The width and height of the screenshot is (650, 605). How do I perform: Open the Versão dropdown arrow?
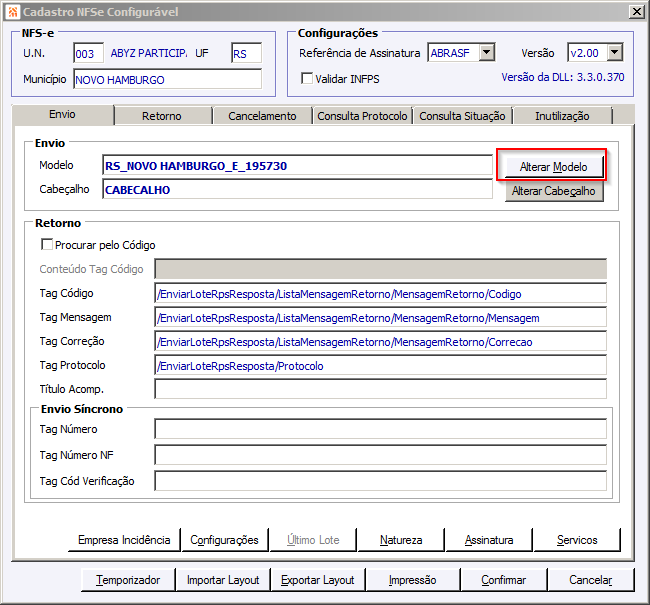(x=615, y=53)
